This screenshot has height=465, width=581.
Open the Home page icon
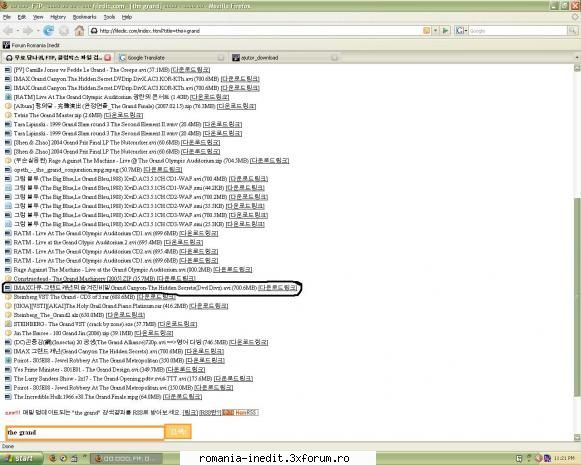[79, 31]
